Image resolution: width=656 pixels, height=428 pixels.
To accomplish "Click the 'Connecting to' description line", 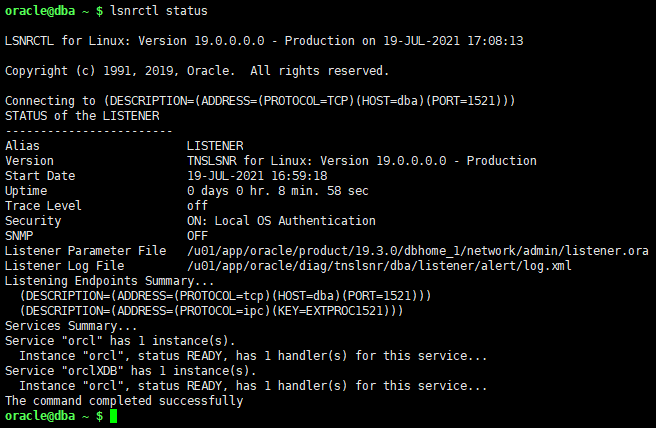I will (x=260, y=101).
